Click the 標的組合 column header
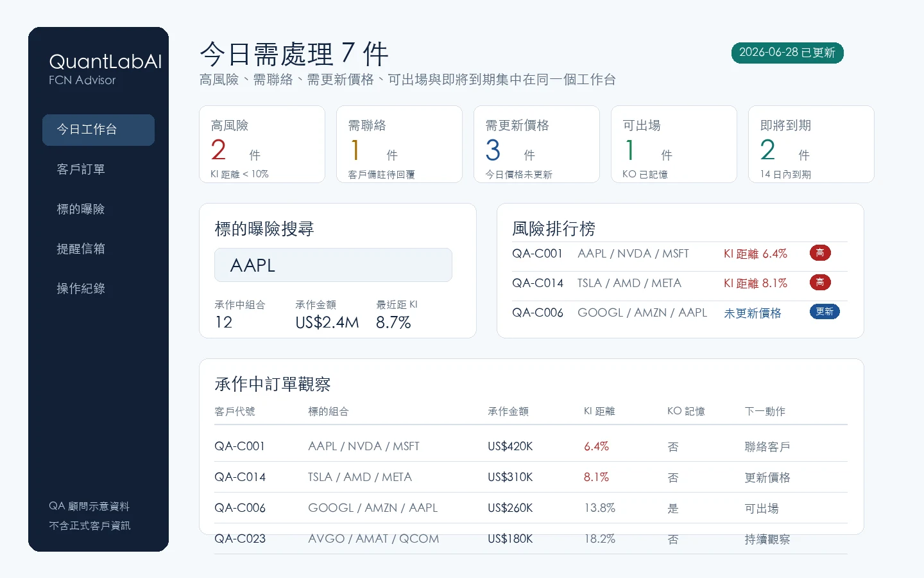924x578 pixels. tap(329, 412)
